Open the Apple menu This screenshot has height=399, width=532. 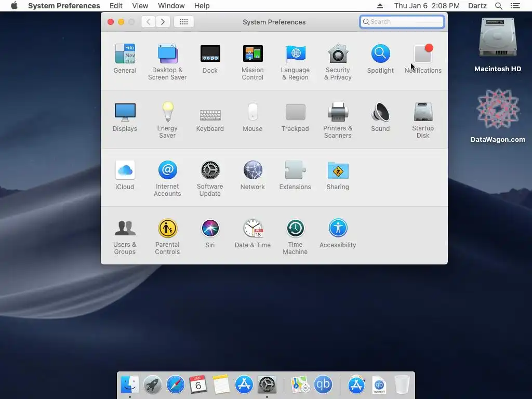tap(14, 6)
